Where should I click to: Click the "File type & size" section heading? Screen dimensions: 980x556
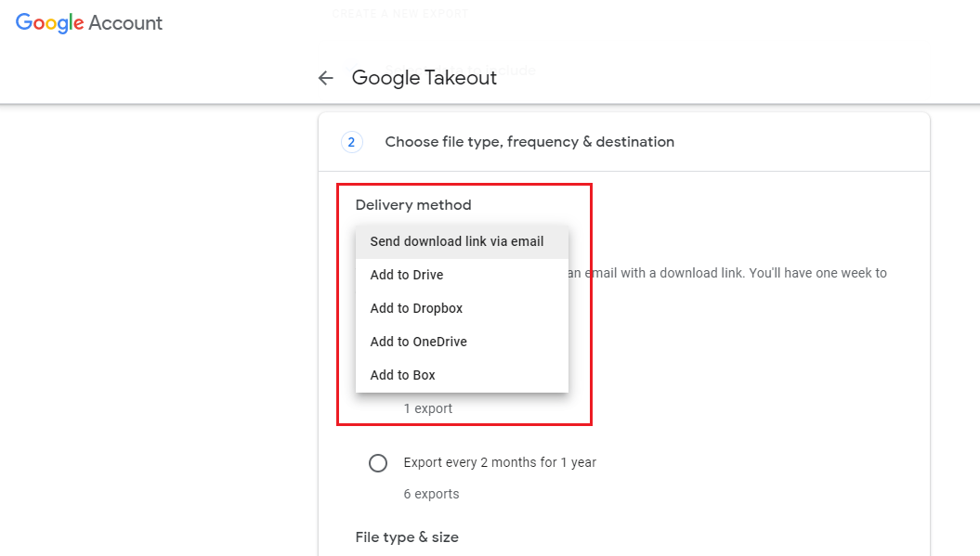click(x=407, y=537)
